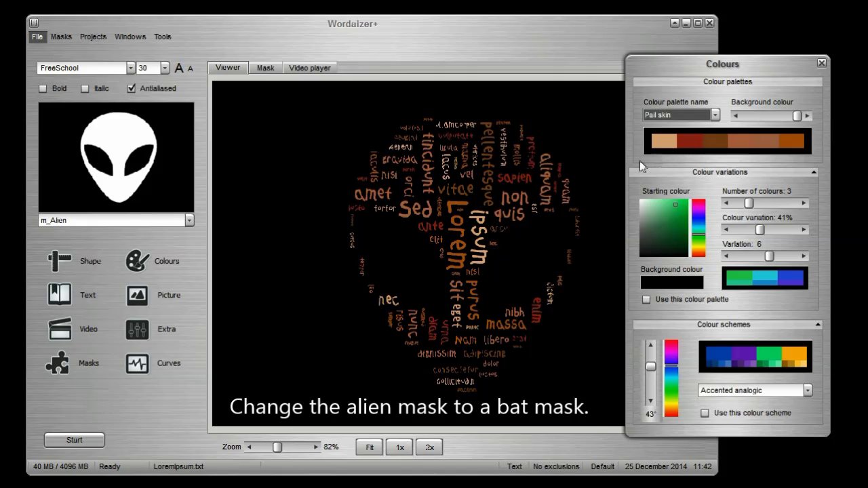Screen dimensions: 868x488
Task: Enable the Bold checkbox
Action: tap(43, 89)
